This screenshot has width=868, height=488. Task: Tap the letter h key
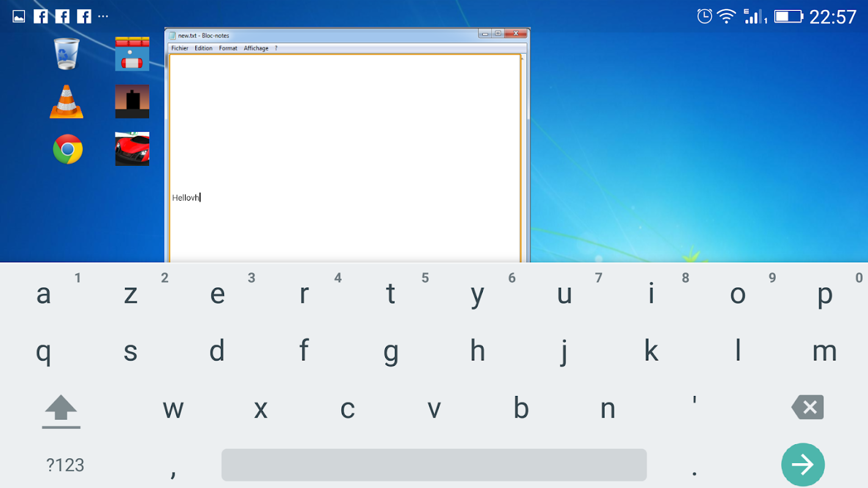477,351
